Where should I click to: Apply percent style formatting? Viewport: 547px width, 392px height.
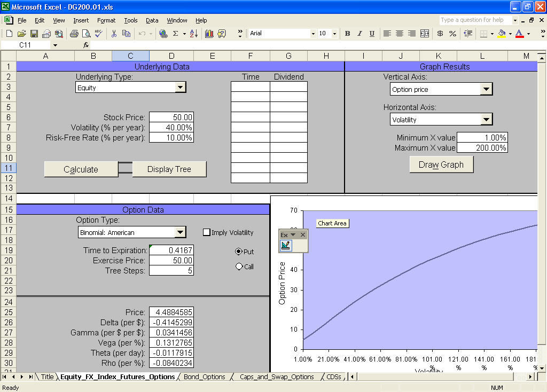click(x=452, y=33)
